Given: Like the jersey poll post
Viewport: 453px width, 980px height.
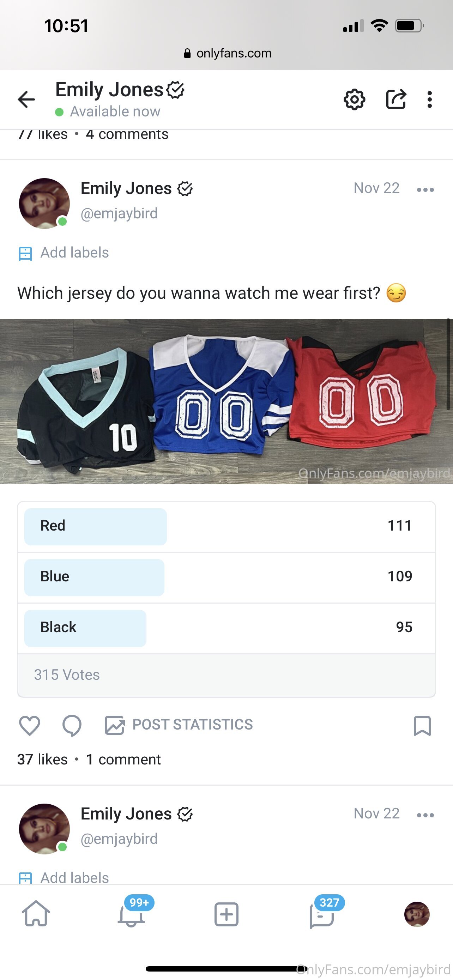Looking at the screenshot, I should point(30,725).
